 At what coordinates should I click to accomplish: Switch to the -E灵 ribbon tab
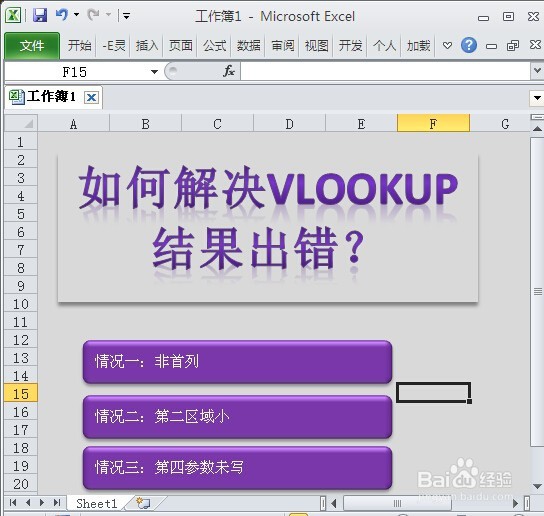[x=113, y=45]
